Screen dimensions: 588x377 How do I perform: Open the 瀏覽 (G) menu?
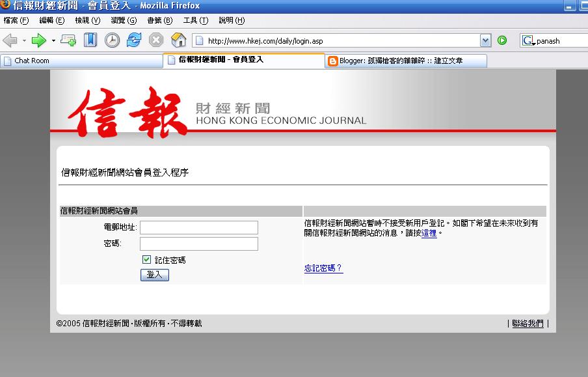124,20
